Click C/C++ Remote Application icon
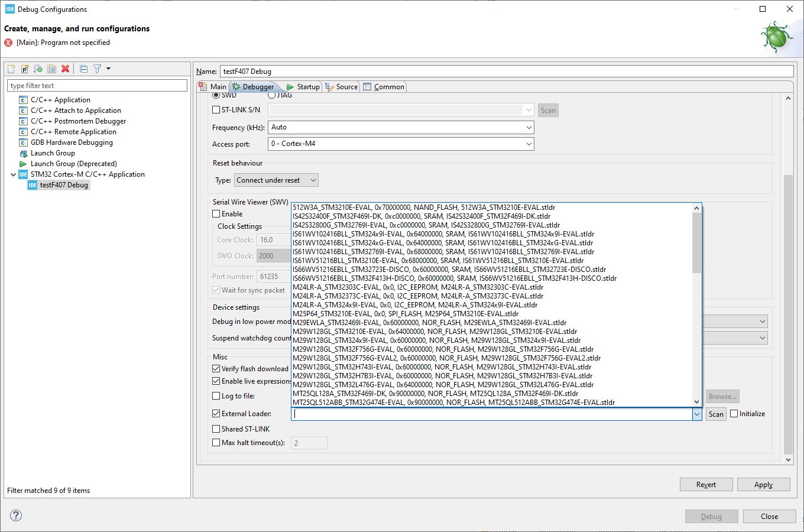The image size is (804, 532). pos(23,132)
